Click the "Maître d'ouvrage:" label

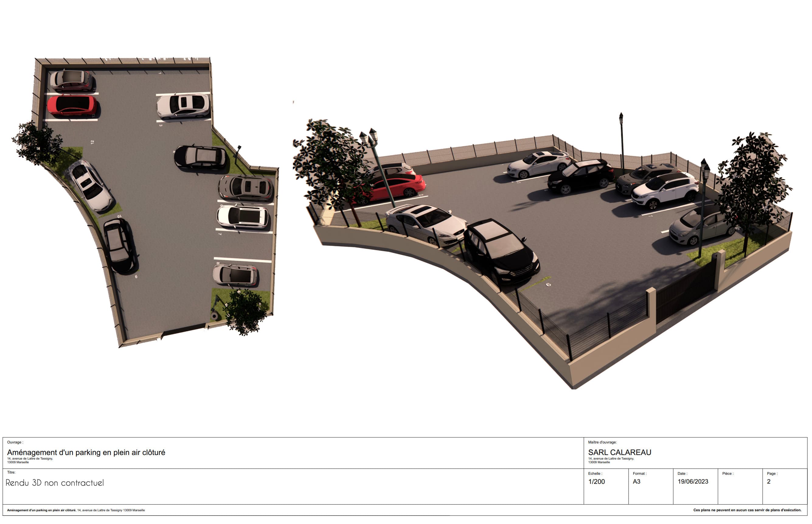602,442
